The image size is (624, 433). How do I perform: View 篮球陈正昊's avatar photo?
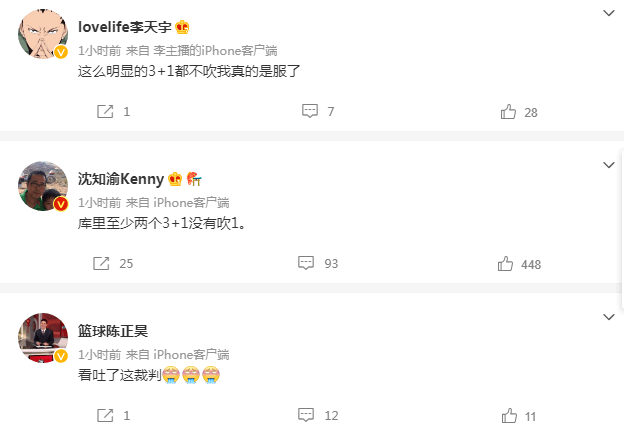(43, 338)
